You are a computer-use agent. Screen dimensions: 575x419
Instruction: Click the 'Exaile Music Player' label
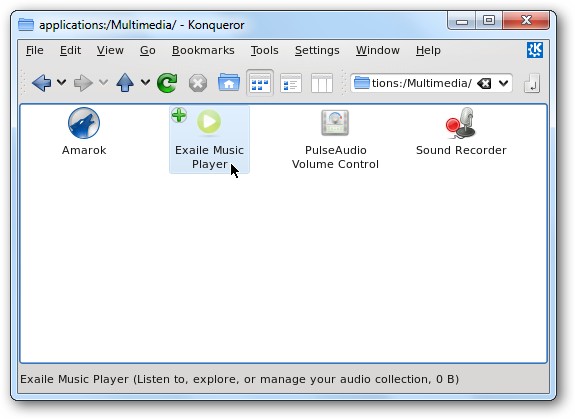[209, 157]
